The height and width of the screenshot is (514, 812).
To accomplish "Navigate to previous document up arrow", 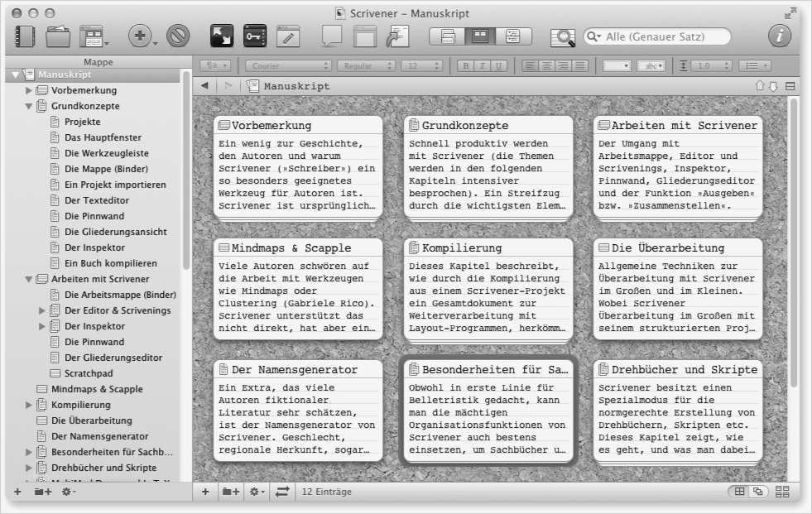I will coord(760,86).
